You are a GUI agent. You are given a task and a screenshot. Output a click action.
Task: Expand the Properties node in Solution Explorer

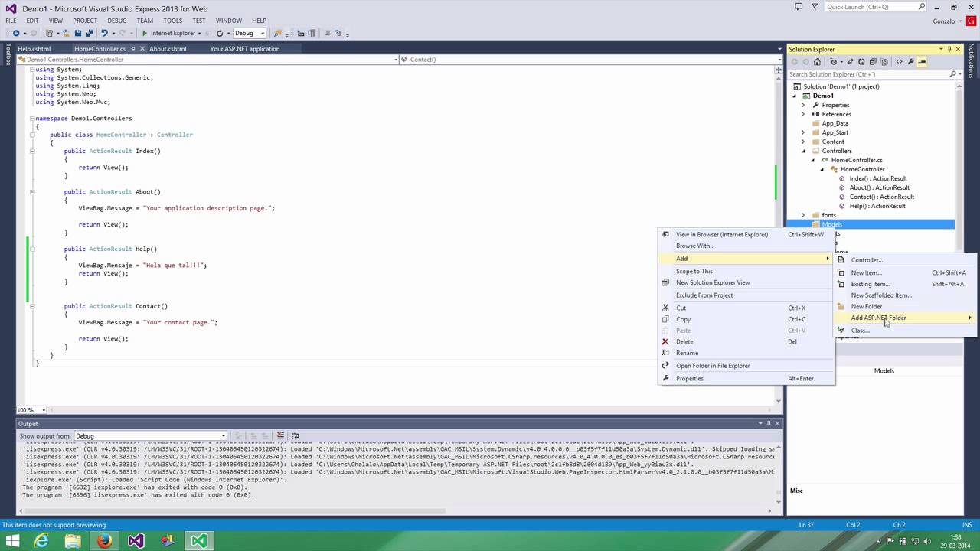tap(803, 105)
